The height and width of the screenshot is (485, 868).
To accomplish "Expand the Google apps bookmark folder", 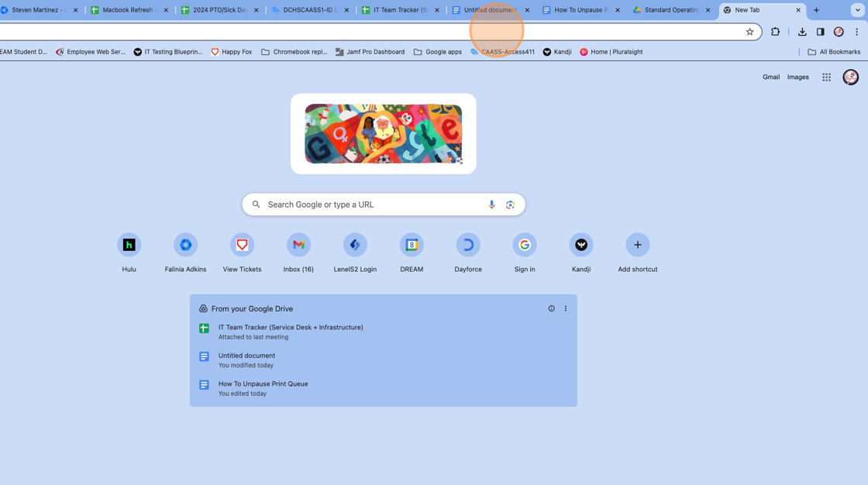I will pos(437,51).
